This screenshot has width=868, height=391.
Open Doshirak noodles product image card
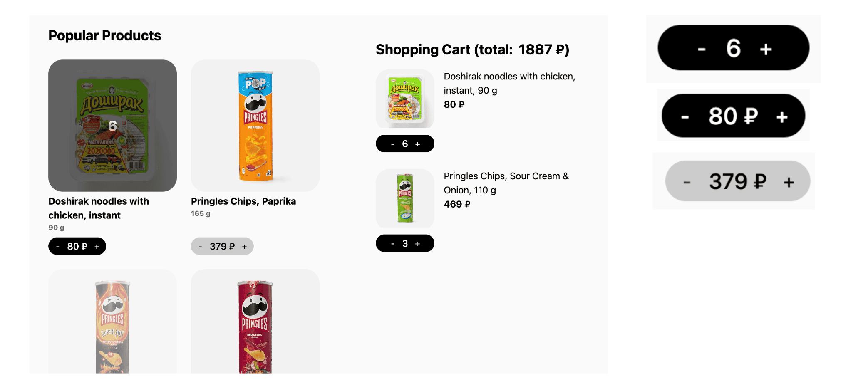(x=112, y=125)
